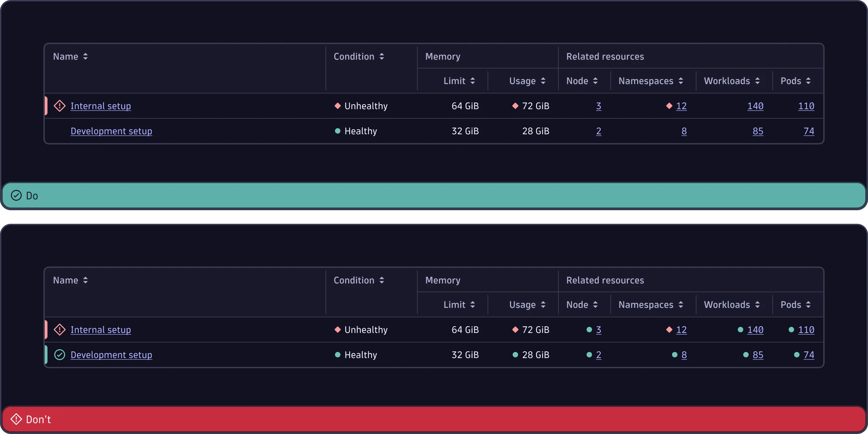Open Internal setup link in Do table

tap(101, 106)
